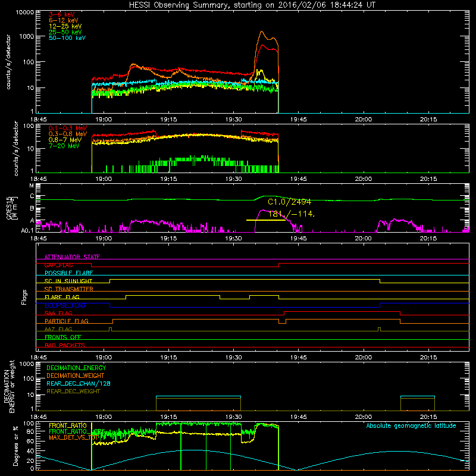The image size is (476, 476).
Task: Click the 20:00 tick label under the GOES plot
Action: pyautogui.click(x=364, y=239)
